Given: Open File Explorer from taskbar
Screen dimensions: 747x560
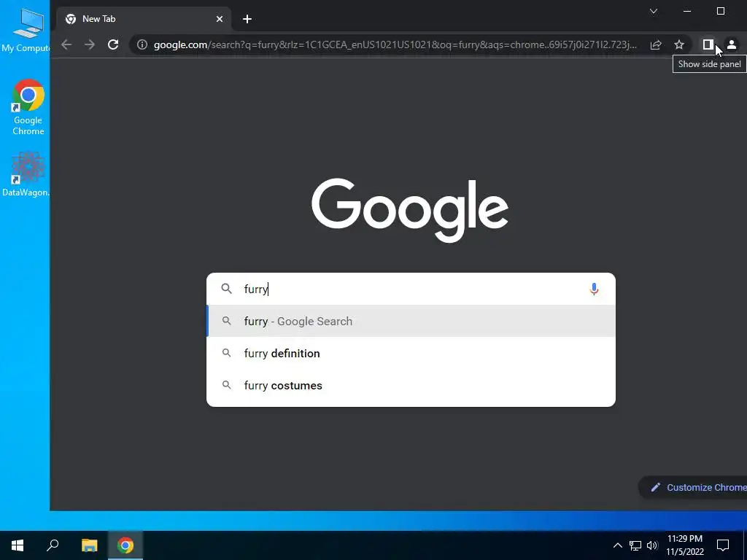Looking at the screenshot, I should [89, 545].
